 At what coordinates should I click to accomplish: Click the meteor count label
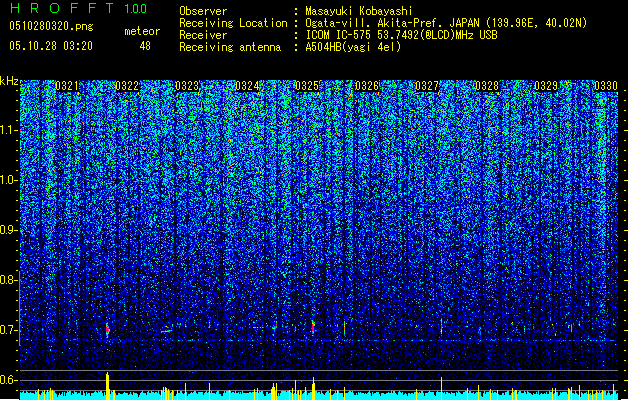tap(142, 31)
